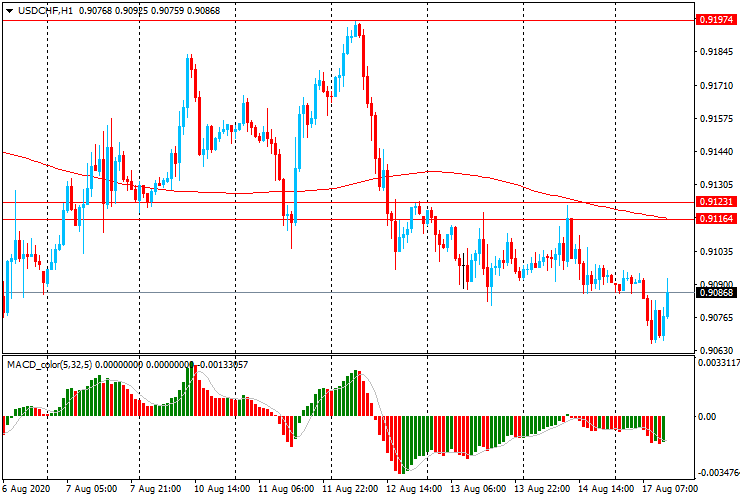Select the red 0.91974 price label
The height and width of the screenshot is (500, 740).
click(x=717, y=19)
